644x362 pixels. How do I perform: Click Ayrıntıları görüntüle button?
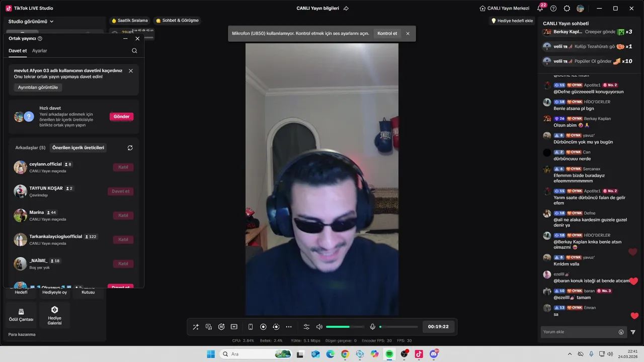(38, 87)
